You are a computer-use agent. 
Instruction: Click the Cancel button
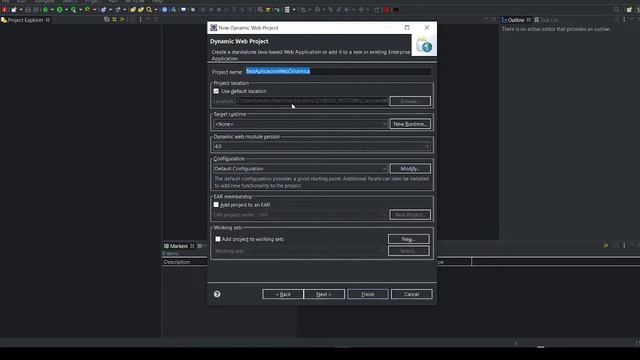pos(411,294)
